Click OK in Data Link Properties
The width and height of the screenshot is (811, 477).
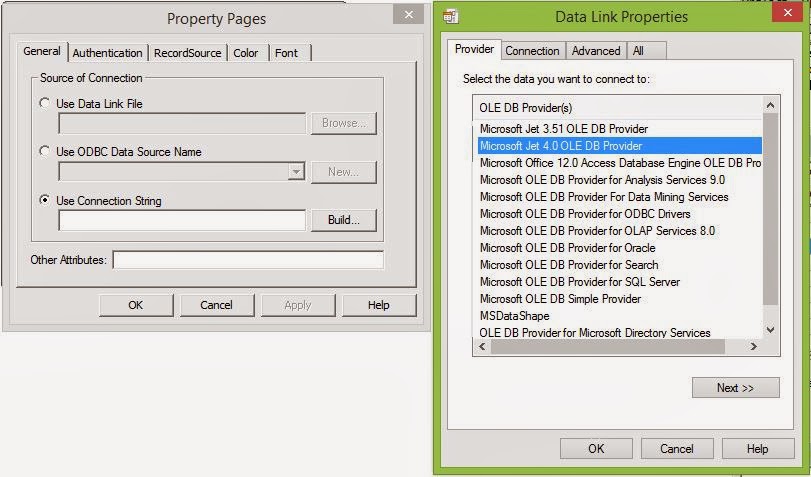tap(596, 449)
